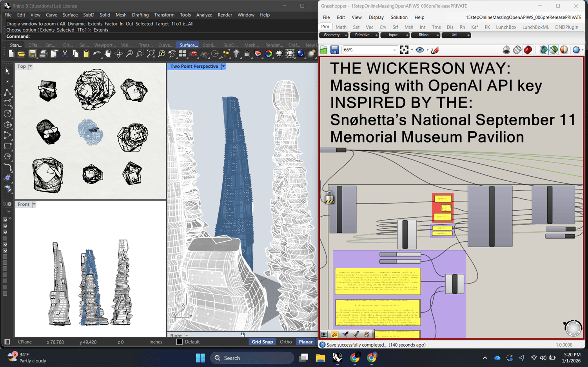Toggle Grasshopper's selected-only preview icon
Screen dimensions: 588x367
coord(554,50)
